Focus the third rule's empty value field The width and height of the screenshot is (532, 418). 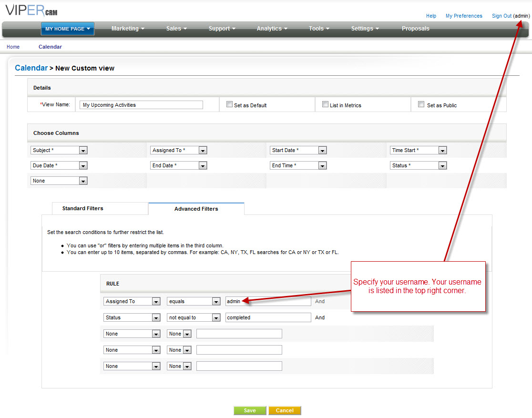tap(239, 334)
